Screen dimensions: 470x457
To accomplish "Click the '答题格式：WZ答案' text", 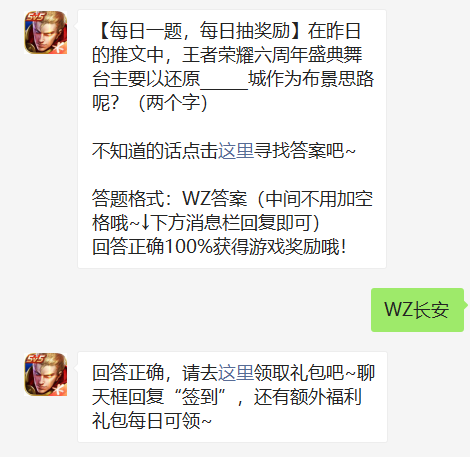I will (170, 199).
